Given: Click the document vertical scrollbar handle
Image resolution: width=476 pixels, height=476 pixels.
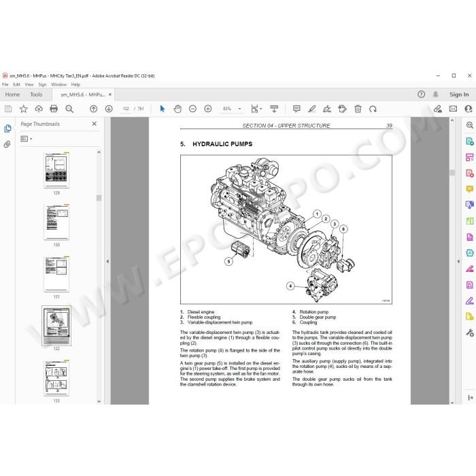Looking at the screenshot, I should pyautogui.click(x=452, y=173).
